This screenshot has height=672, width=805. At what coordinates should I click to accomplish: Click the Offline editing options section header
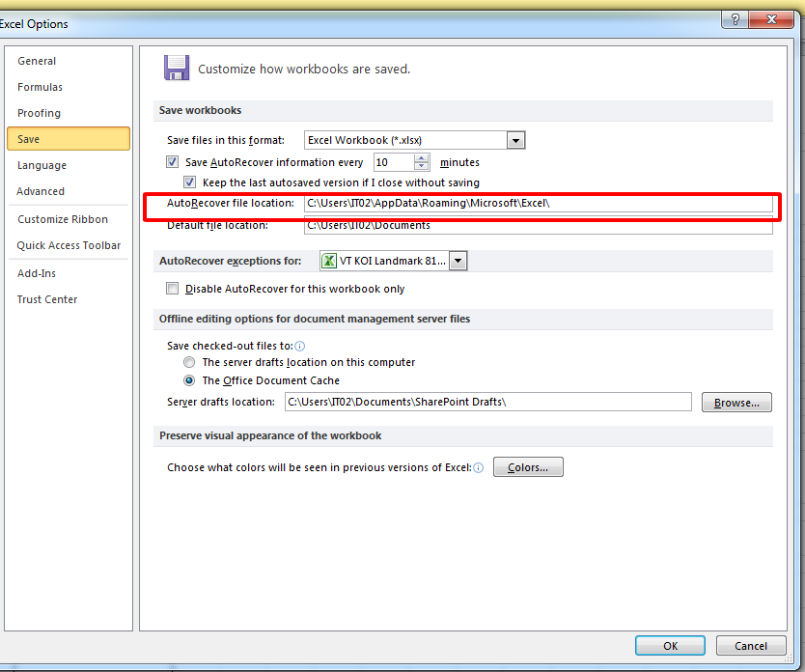click(462, 319)
